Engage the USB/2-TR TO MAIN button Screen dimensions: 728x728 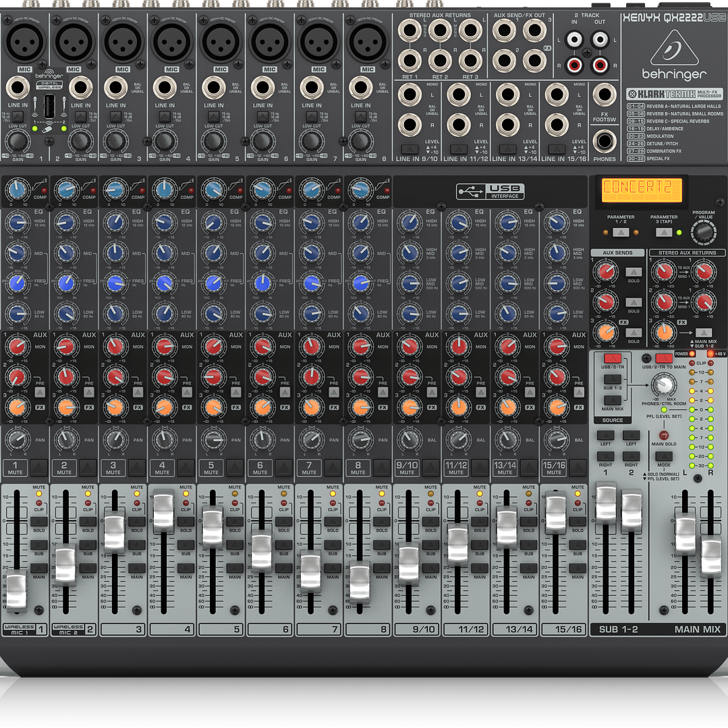[665, 360]
